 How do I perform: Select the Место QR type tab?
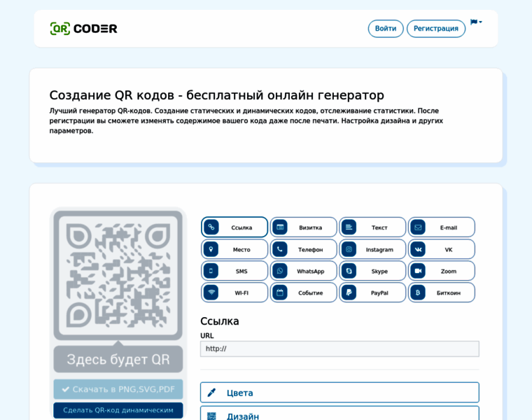click(234, 249)
